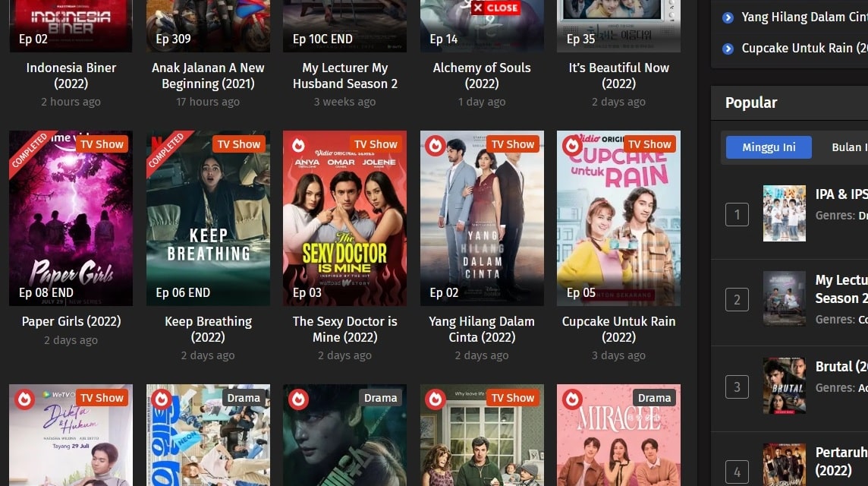This screenshot has width=868, height=486.
Task: Click arrow bullet beside Yang Hilang Dalam Cinta link
Action: [x=728, y=17]
